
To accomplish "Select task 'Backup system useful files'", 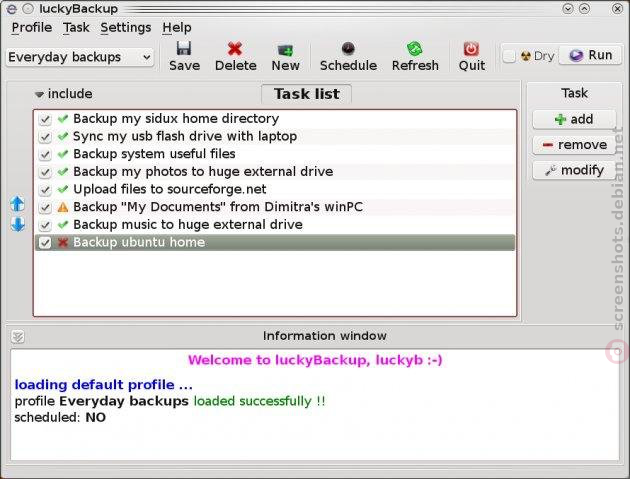I will pyautogui.click(x=275, y=154).
